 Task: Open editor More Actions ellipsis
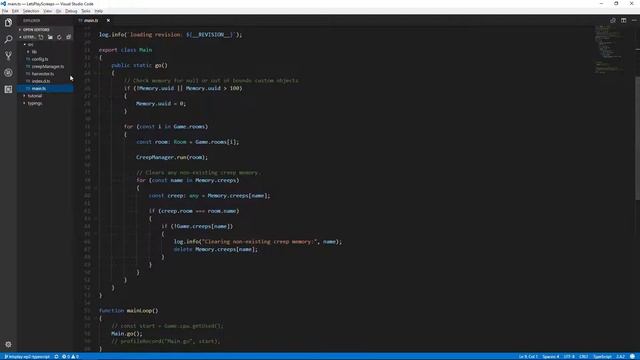click(x=634, y=20)
